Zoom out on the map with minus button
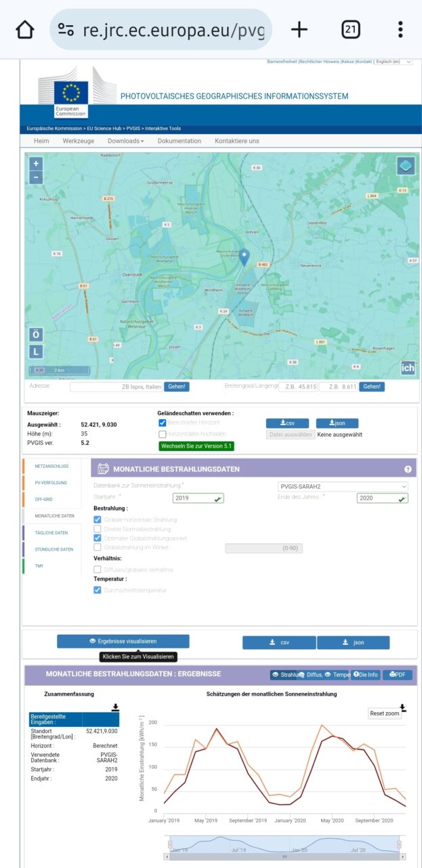 point(36,178)
